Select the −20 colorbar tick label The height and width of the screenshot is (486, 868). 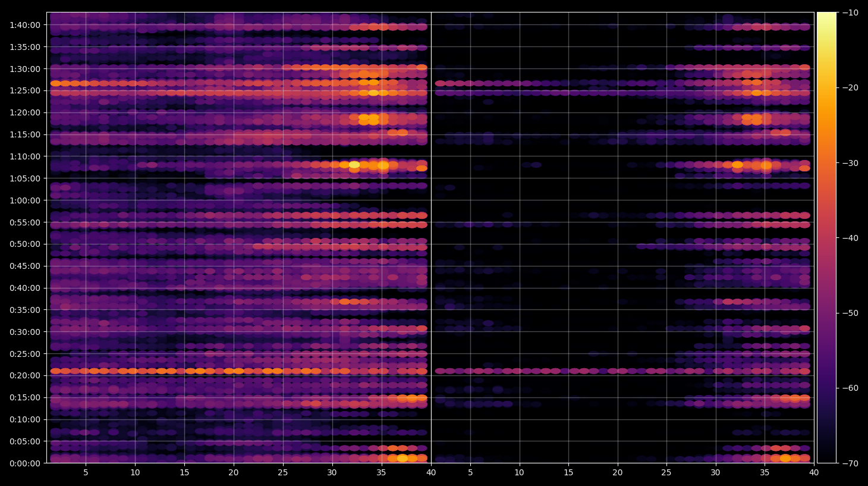point(850,87)
